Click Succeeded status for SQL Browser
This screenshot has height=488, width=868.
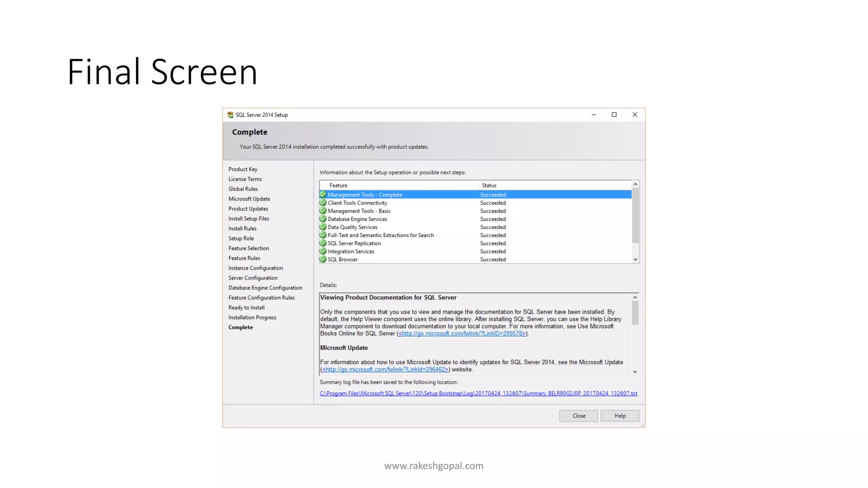click(x=493, y=259)
